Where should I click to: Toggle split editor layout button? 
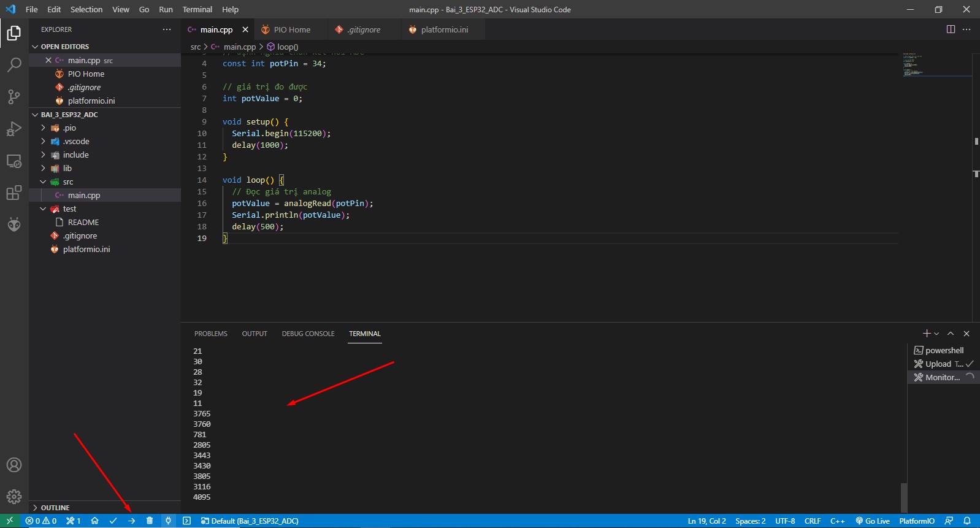click(951, 29)
